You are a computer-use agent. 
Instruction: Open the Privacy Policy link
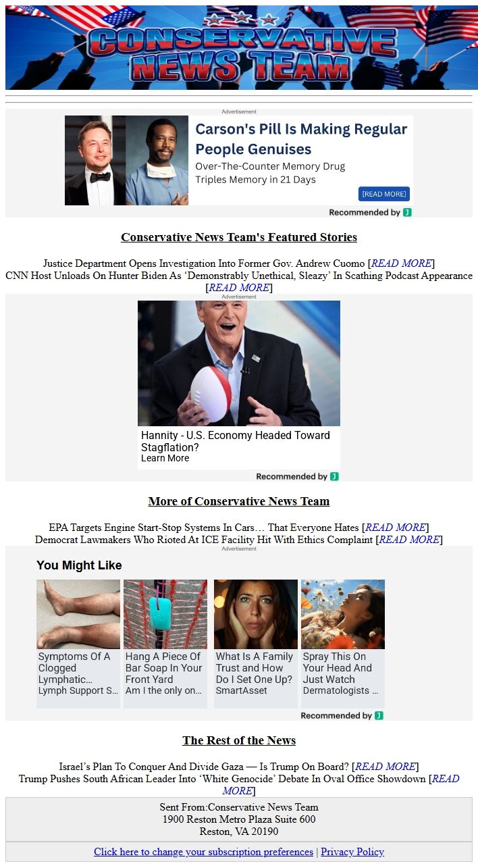pyautogui.click(x=352, y=852)
